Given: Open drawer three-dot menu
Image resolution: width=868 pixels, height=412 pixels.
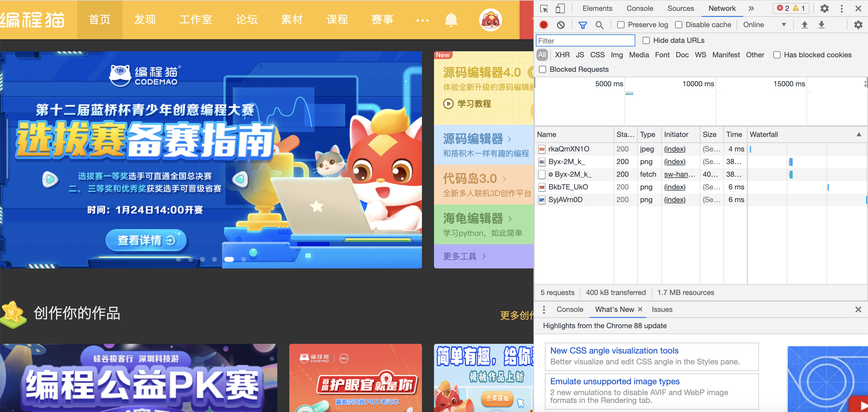Looking at the screenshot, I should 544,309.
